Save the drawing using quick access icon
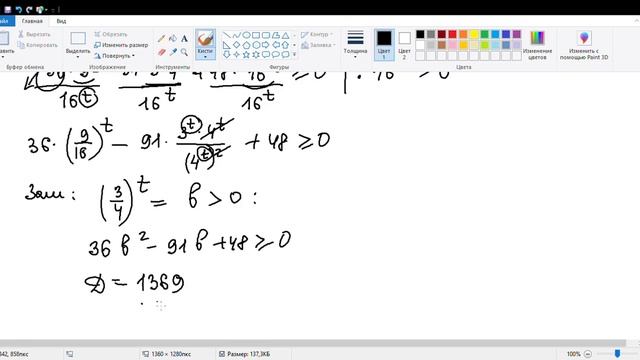This screenshot has height=360, width=640. pyautogui.click(x=7, y=9)
